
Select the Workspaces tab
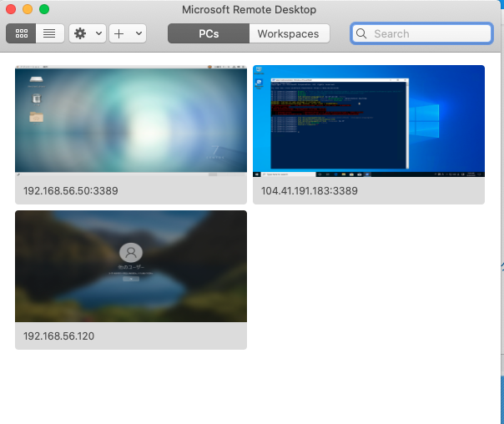(x=289, y=33)
